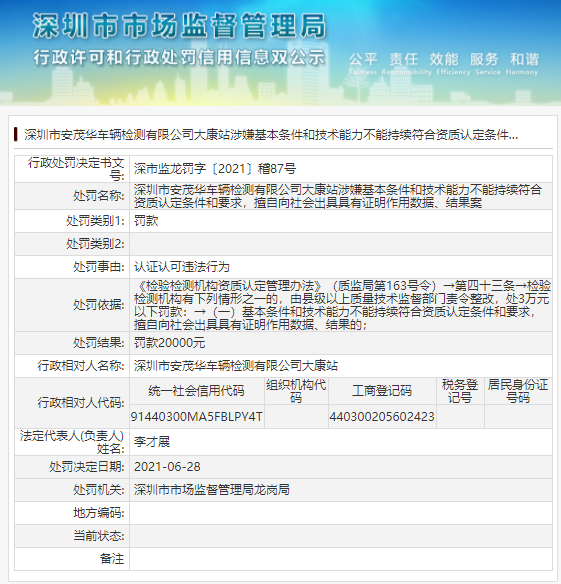Click the 深圳市市场监督管理局龙岗局 authority value
Screen dimensions: 561x584
(212, 490)
